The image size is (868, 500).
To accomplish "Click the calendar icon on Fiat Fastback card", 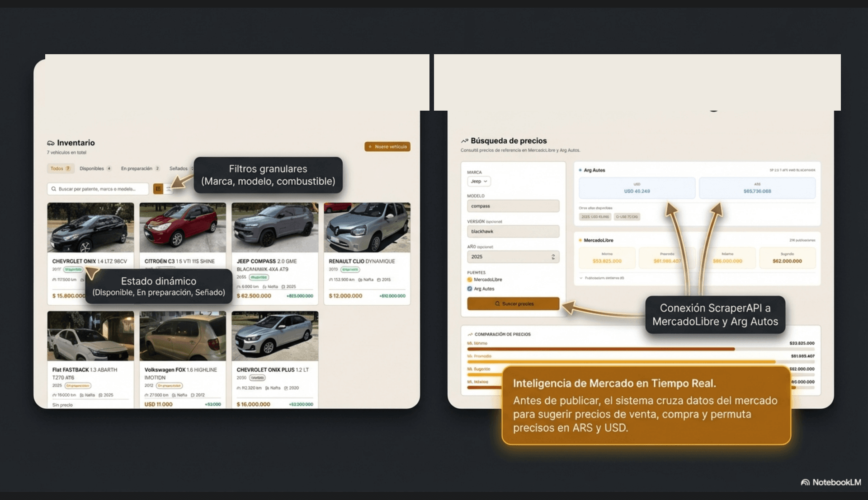I will point(100,395).
